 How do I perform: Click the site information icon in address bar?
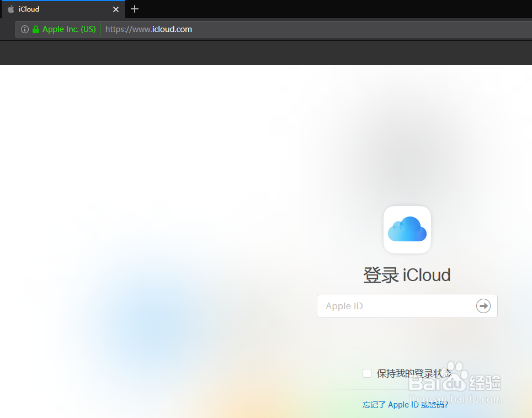[25, 29]
